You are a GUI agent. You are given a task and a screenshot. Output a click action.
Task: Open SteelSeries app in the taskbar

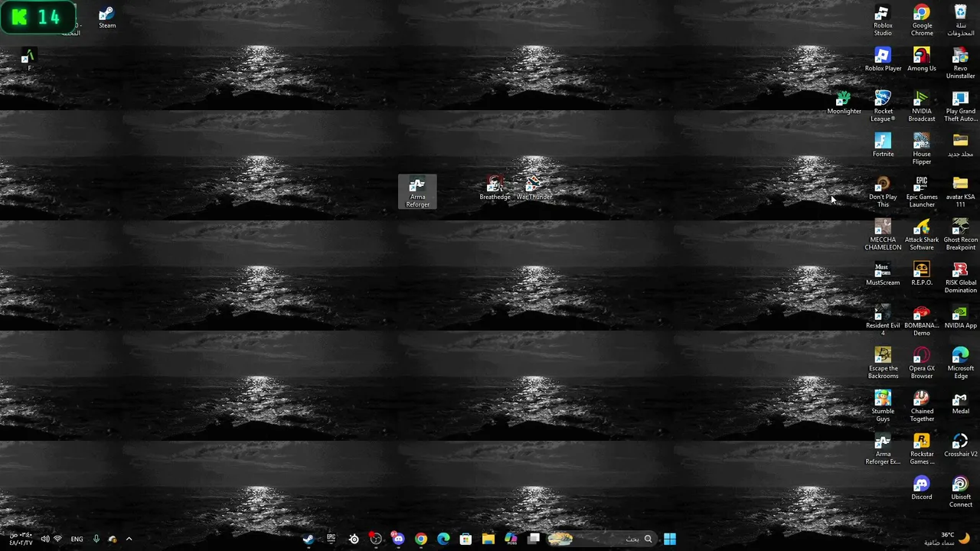point(354,539)
